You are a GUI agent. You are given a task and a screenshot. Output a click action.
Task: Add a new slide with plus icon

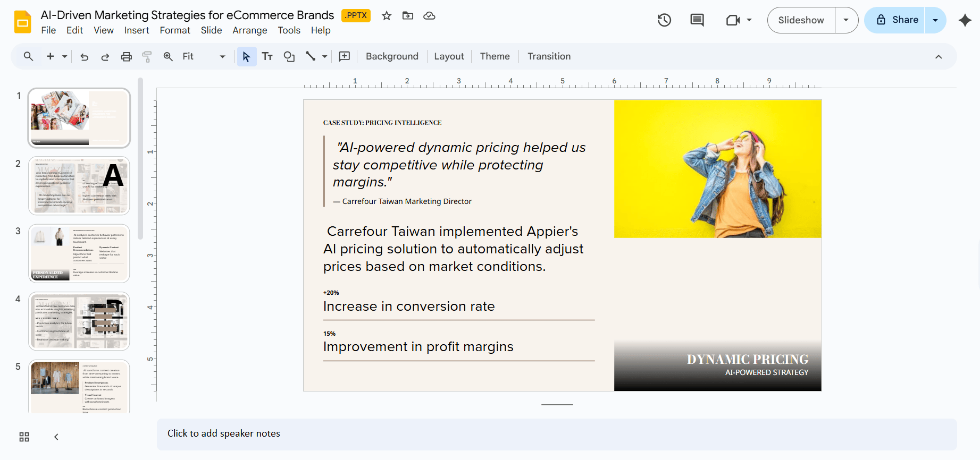tap(51, 56)
